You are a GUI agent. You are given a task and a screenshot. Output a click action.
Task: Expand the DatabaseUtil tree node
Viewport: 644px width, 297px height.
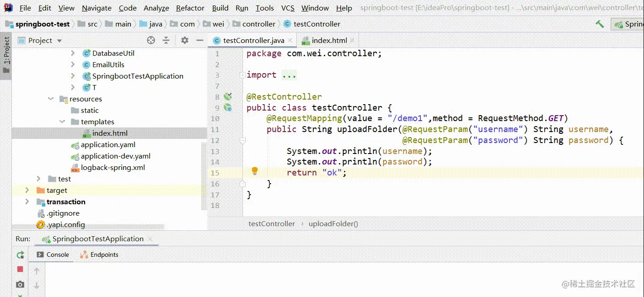click(x=73, y=53)
